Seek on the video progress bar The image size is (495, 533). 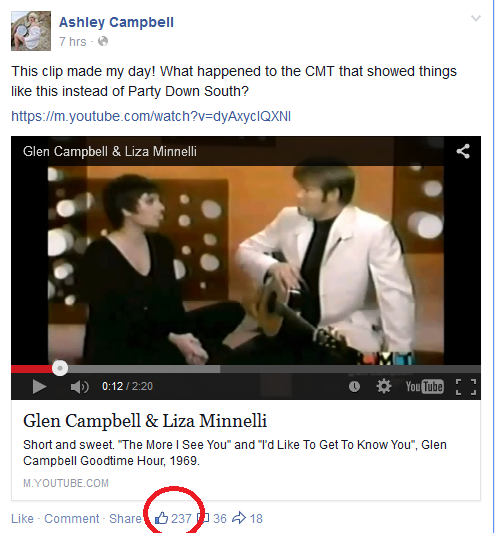pos(246,369)
